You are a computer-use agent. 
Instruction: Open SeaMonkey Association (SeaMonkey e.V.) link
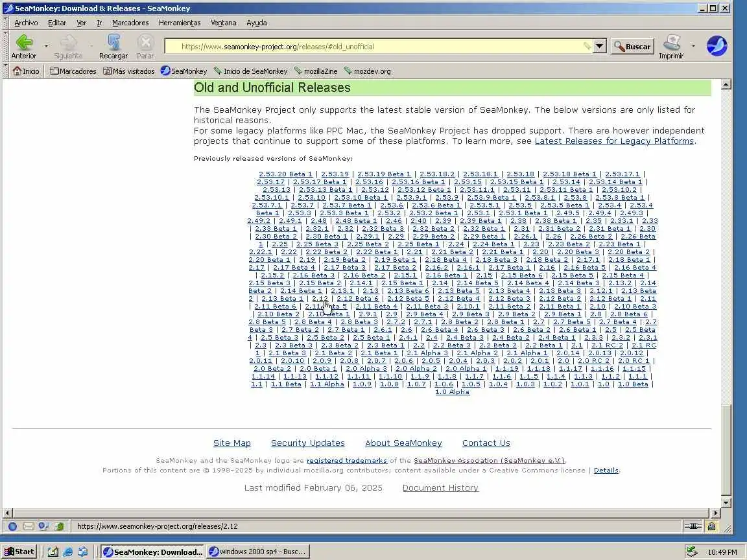pos(490,460)
